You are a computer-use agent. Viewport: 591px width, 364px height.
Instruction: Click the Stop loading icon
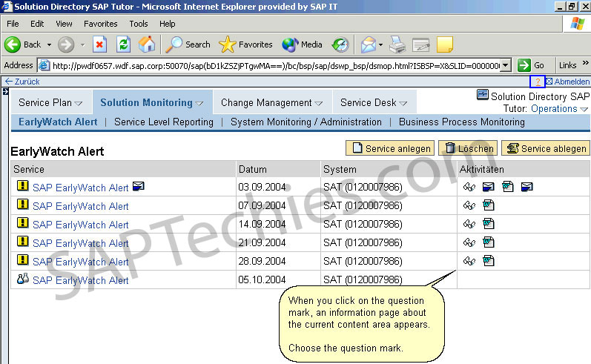(x=99, y=44)
